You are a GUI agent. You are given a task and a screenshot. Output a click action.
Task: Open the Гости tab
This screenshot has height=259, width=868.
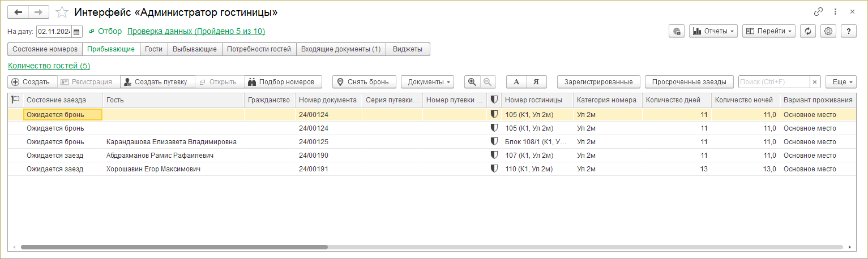[x=154, y=49]
